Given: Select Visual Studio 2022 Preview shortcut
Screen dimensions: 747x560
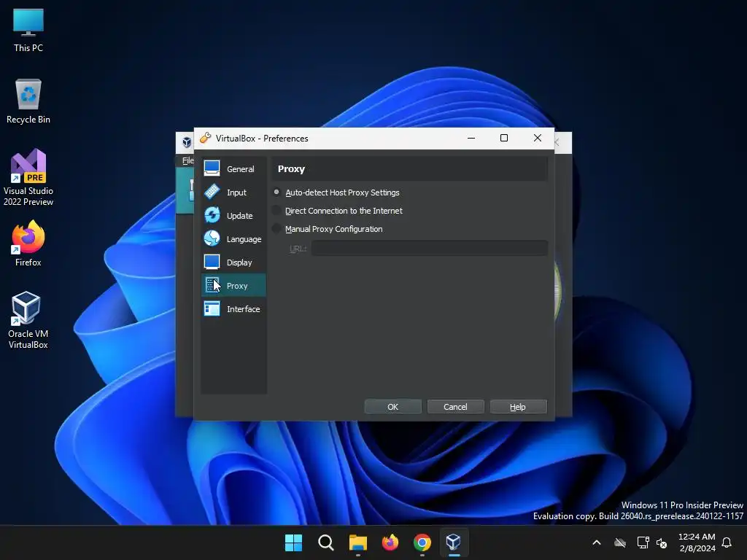Looking at the screenshot, I should click(28, 178).
